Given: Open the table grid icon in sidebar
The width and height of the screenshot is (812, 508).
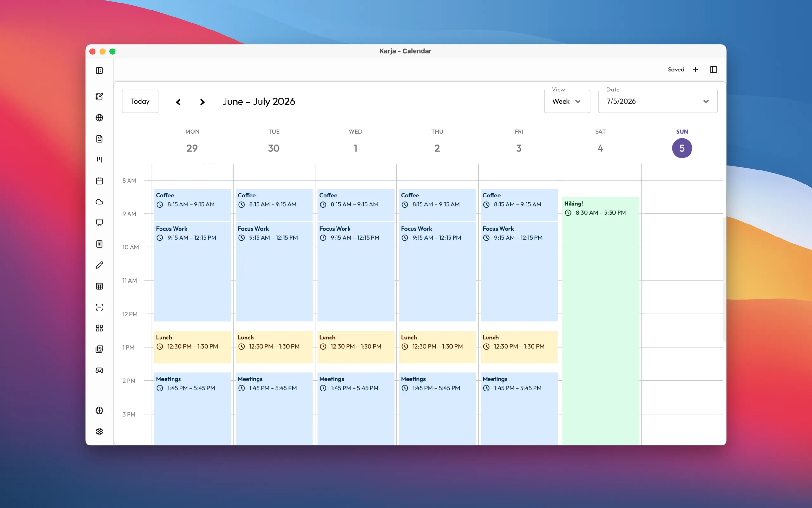Looking at the screenshot, I should [99, 286].
